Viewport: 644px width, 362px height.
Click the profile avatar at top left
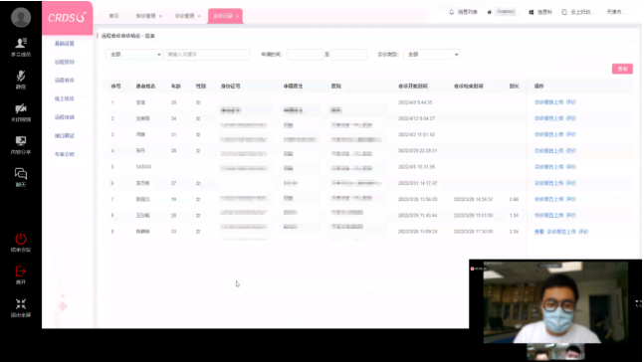(x=21, y=17)
